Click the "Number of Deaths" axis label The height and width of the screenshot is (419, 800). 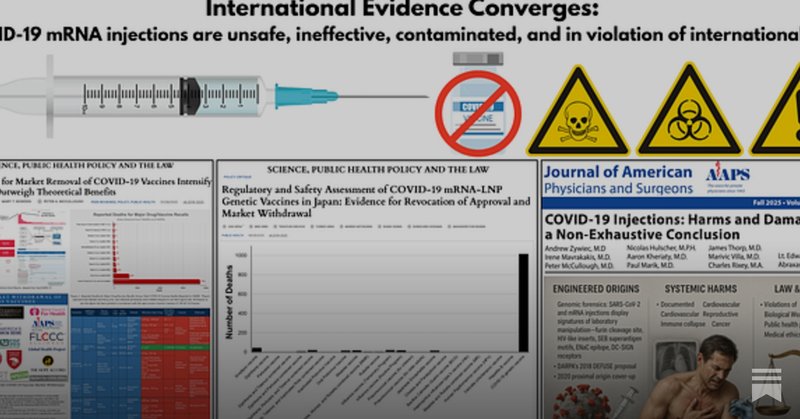pyautogui.click(x=229, y=302)
